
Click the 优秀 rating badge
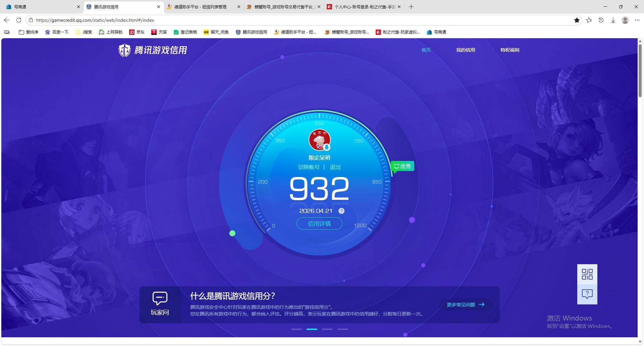(402, 166)
